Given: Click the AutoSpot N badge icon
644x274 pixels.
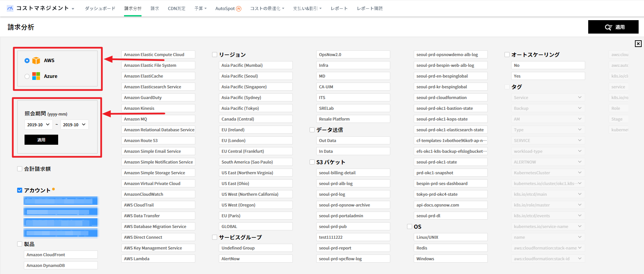Looking at the screenshot, I should (239, 9).
